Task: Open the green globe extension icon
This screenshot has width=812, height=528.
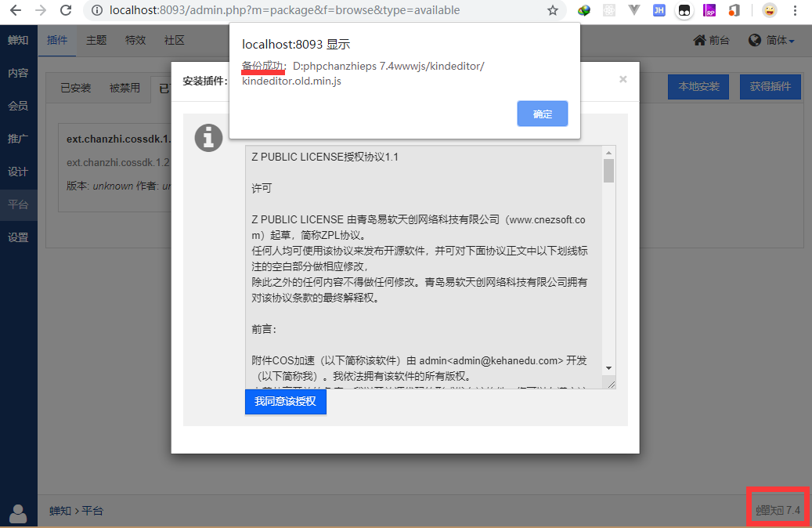Action: pyautogui.click(x=583, y=10)
